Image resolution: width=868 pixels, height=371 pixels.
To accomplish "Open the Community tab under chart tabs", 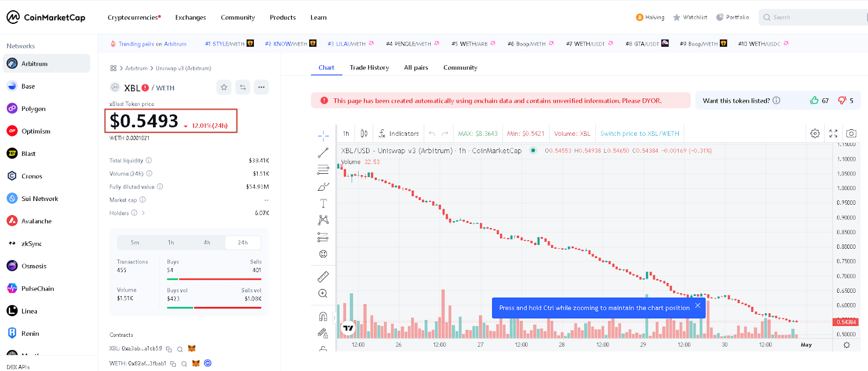I will tap(460, 67).
